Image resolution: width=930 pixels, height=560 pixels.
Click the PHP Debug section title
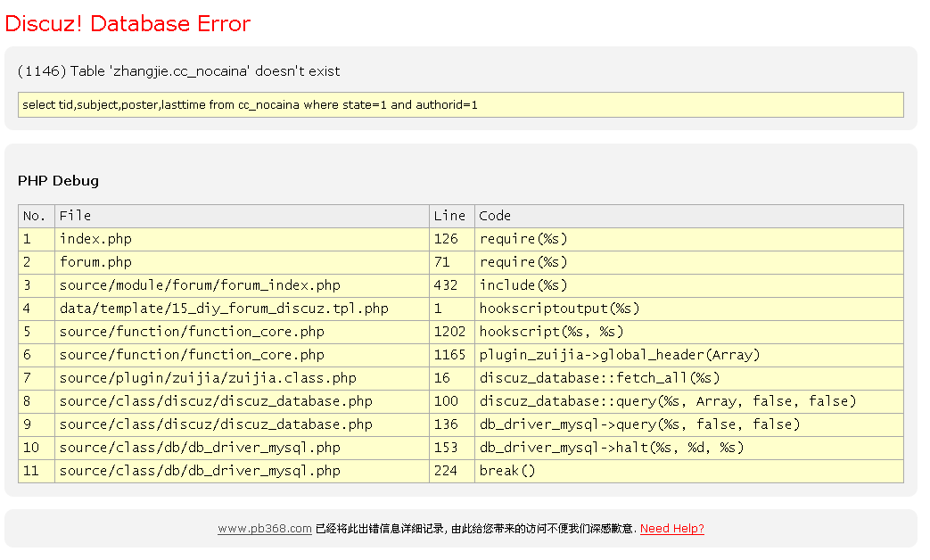pos(57,180)
